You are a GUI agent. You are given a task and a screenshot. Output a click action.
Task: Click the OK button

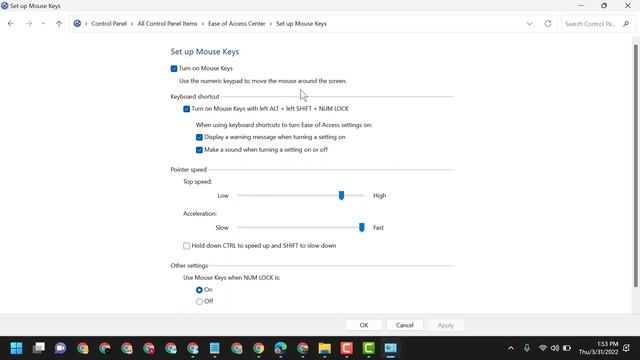[x=364, y=325]
